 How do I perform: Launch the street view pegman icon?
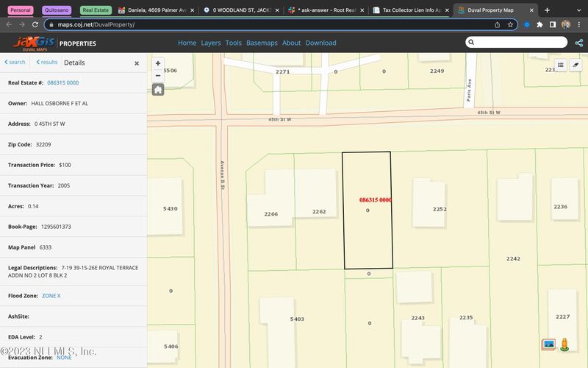pos(564,344)
